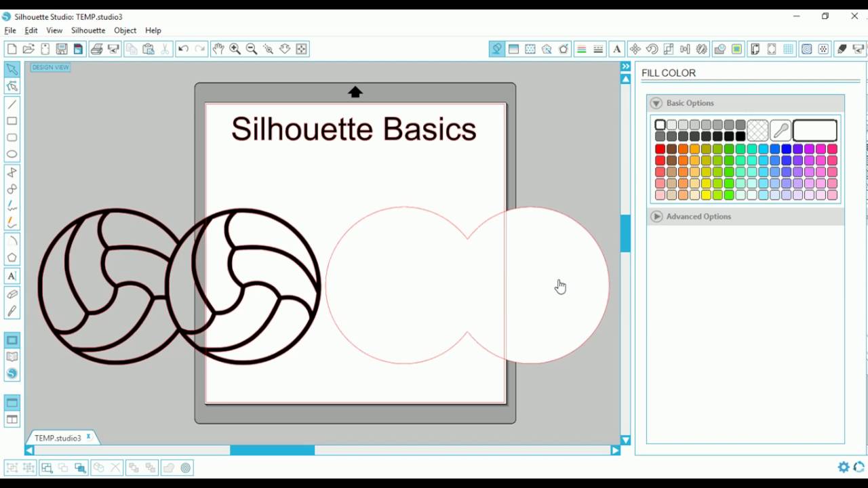Open the Trace window icon
The image size is (868, 488).
[x=736, y=49]
